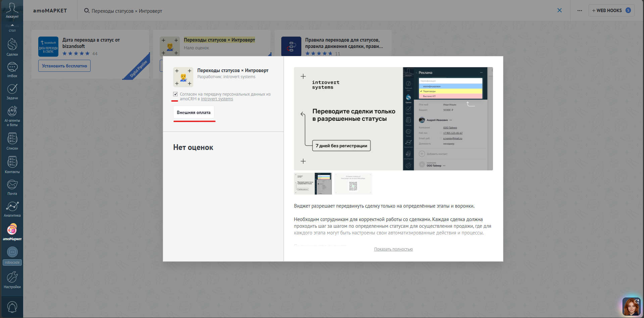Open Сделки in the sidebar

pos(12,47)
